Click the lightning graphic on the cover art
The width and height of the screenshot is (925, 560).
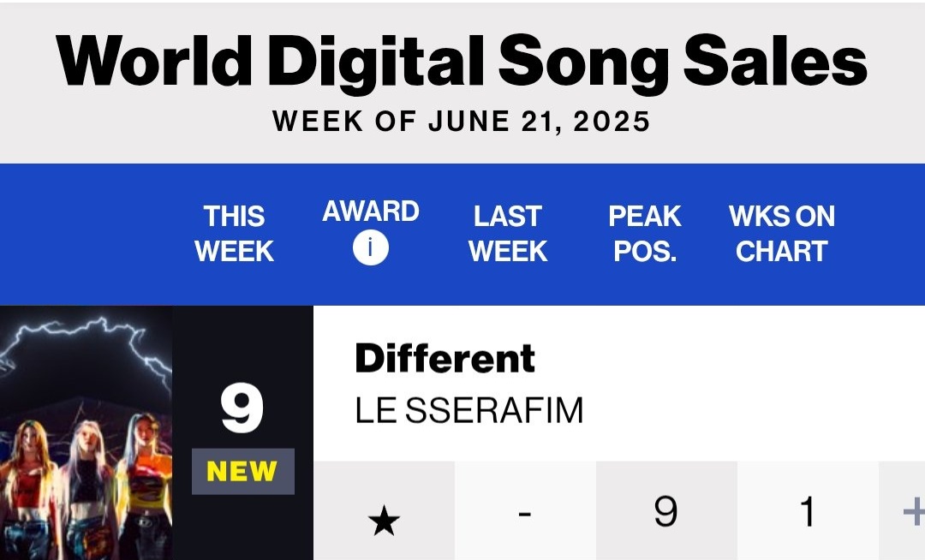click(x=87, y=343)
